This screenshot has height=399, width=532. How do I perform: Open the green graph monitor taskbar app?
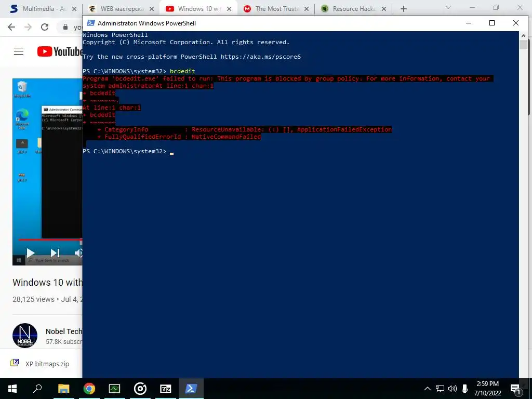click(115, 389)
